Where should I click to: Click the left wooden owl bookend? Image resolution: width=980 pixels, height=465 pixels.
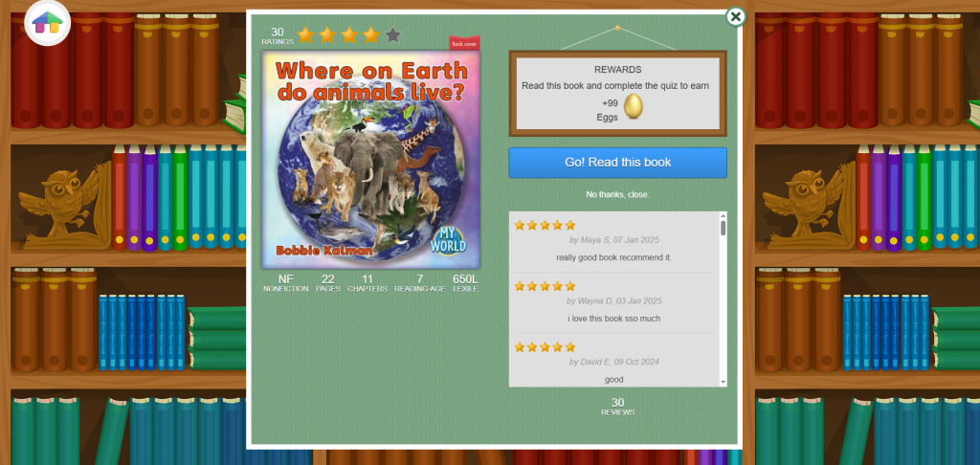64,205
